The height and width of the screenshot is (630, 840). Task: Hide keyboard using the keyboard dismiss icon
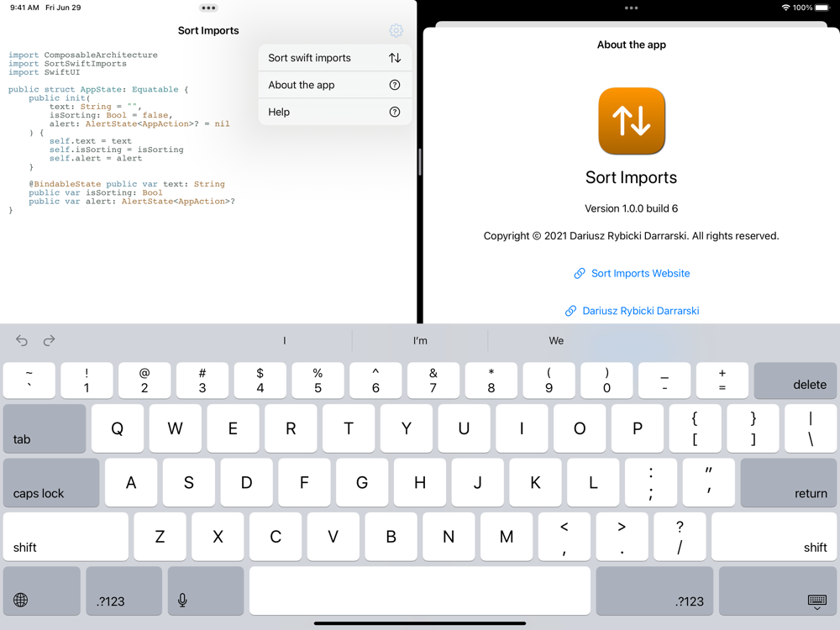(778, 591)
